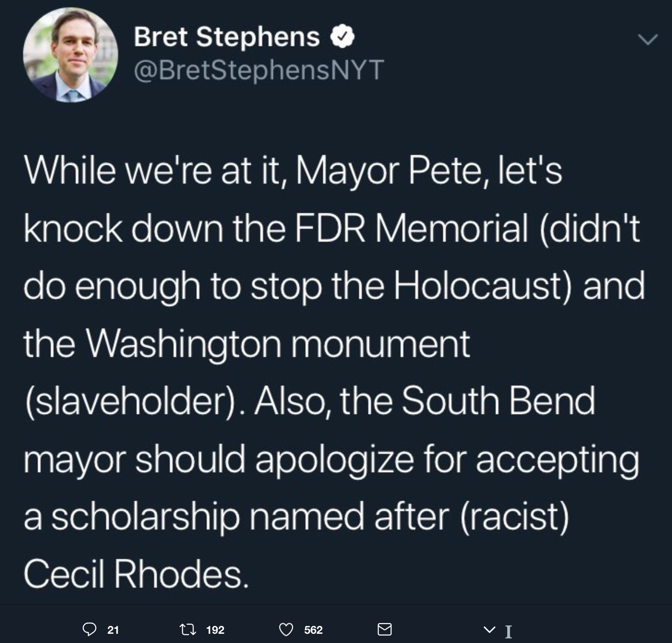Open the small chevron menu after the envelope icon
672x643 pixels.
[x=489, y=630]
